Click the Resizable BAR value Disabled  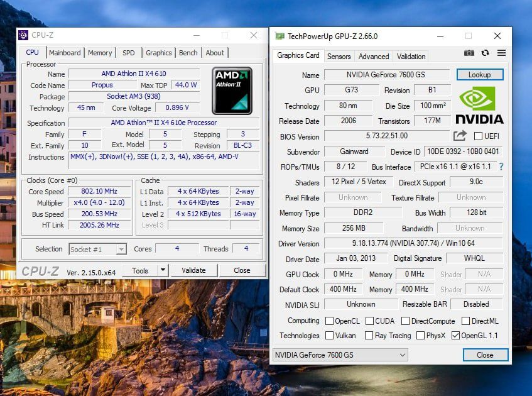point(476,304)
